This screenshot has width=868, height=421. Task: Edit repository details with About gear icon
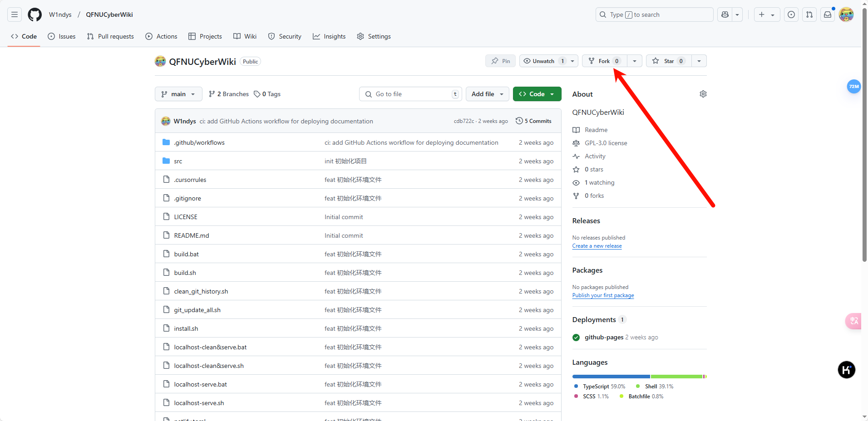coord(703,94)
